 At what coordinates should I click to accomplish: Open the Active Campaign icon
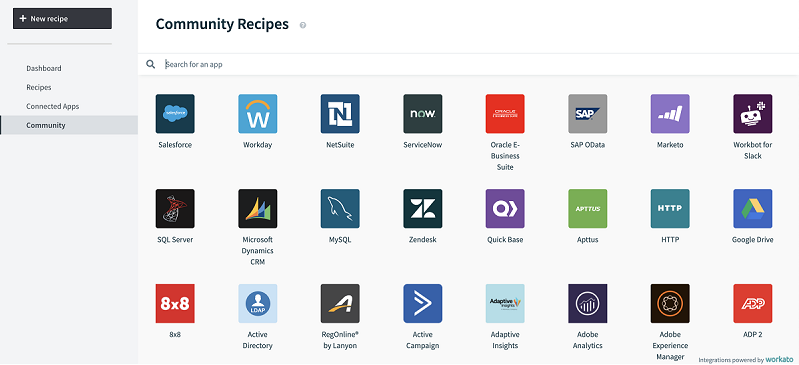pyautogui.click(x=422, y=303)
